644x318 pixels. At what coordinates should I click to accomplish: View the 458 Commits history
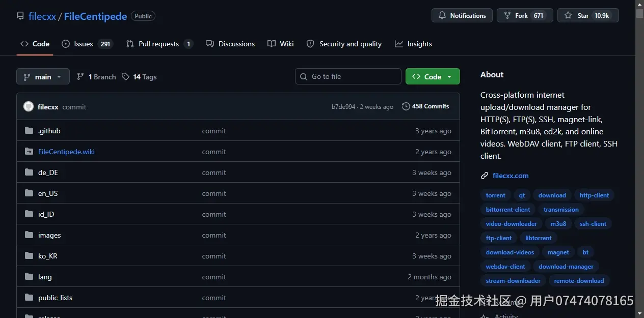425,106
